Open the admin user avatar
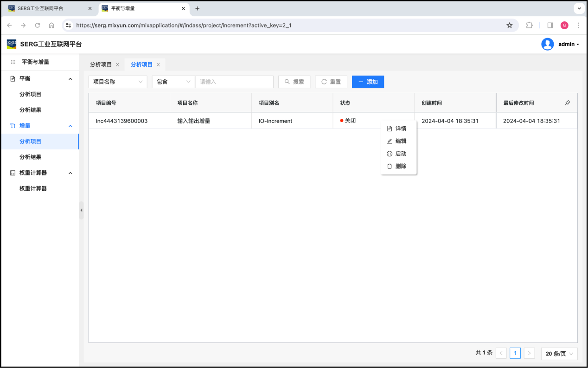588x368 pixels. (547, 44)
